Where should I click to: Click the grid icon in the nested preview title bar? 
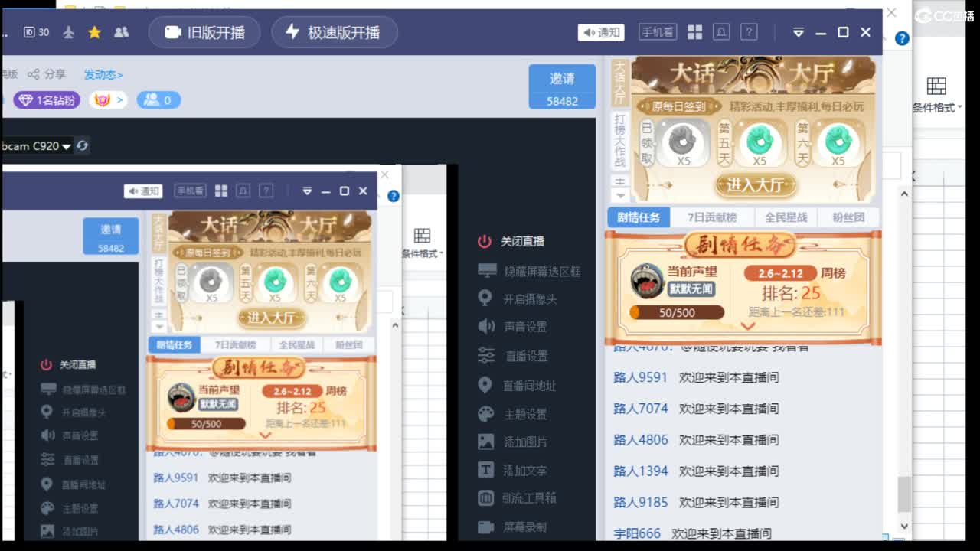click(x=221, y=191)
